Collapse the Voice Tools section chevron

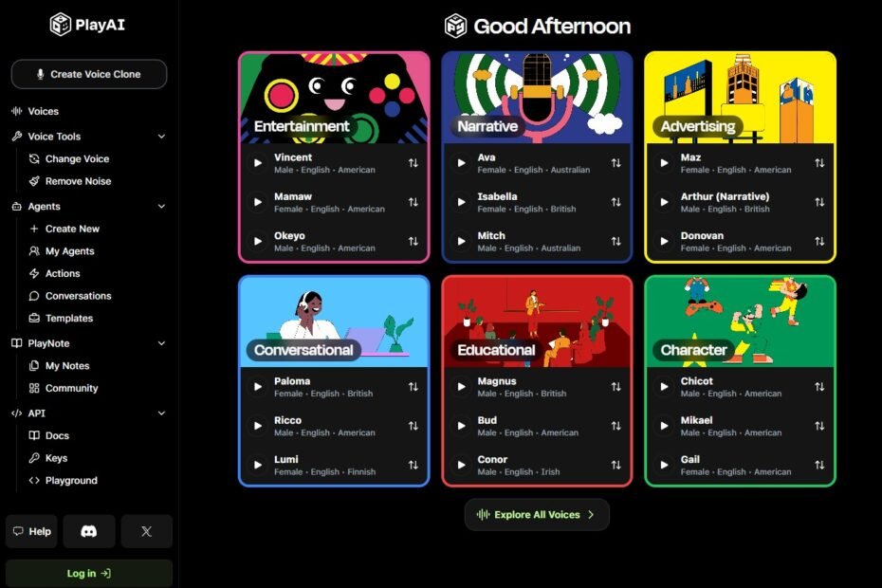point(161,137)
